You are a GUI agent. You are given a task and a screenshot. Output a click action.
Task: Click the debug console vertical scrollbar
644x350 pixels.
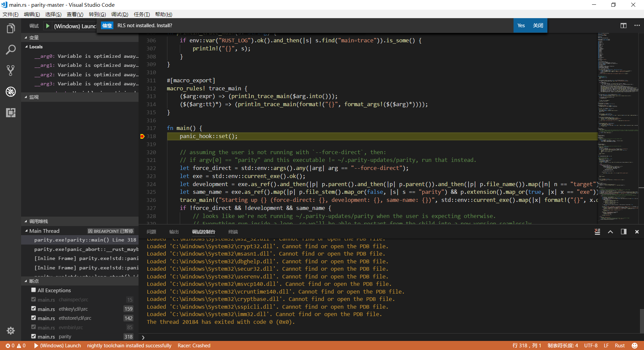pyautogui.click(x=642, y=321)
